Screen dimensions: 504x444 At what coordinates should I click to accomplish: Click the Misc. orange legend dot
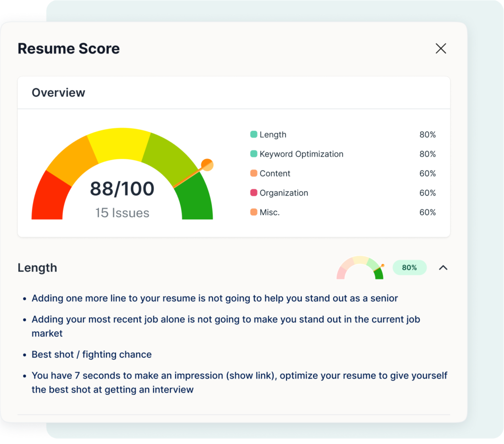coord(253,212)
